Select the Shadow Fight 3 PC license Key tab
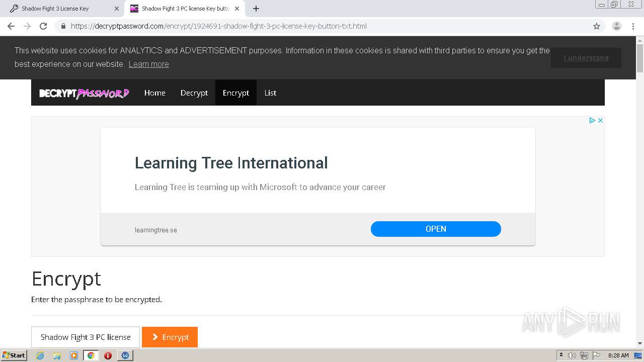This screenshot has width=644, height=362. tap(184, 9)
